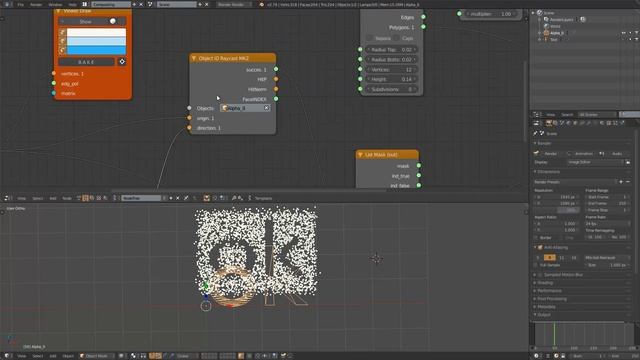640x360 pixels.
Task: Add a new scene with plus icon
Action: click(200, 4)
